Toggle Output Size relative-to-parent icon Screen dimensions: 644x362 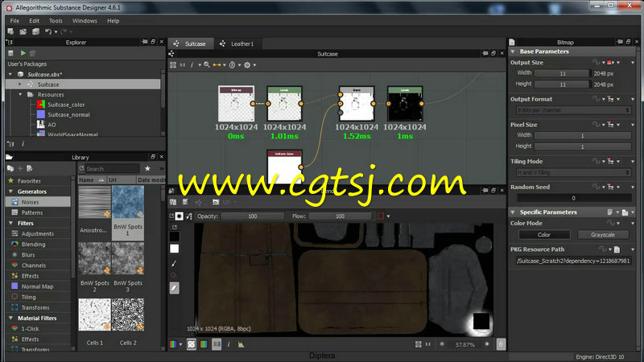tap(610, 63)
